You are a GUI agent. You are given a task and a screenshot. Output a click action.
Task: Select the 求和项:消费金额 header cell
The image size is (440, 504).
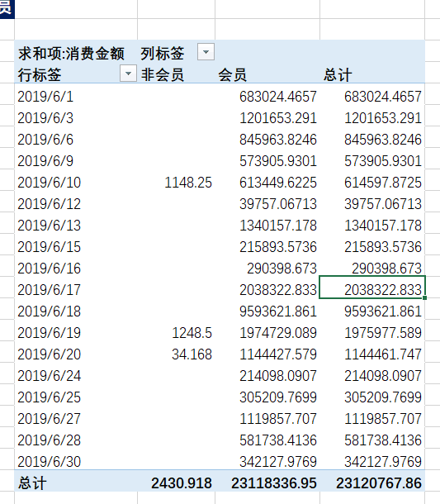[71, 53]
